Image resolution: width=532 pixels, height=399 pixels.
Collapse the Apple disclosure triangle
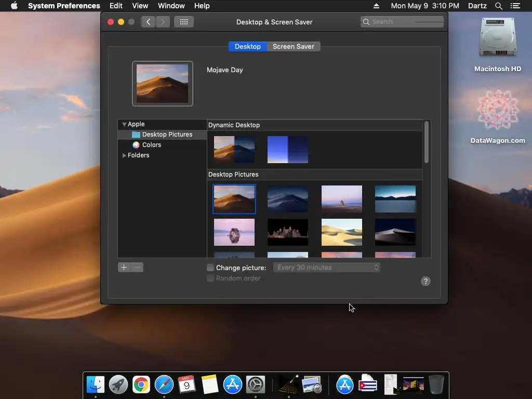[124, 124]
